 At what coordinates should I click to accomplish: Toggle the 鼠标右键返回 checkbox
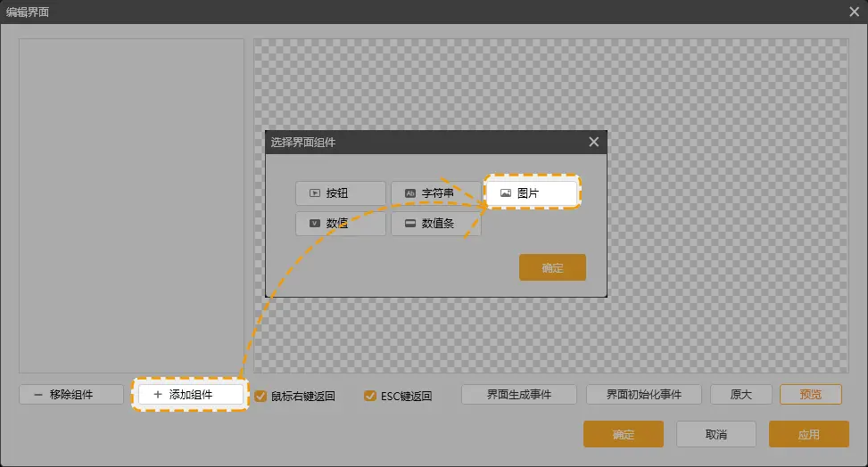point(260,396)
